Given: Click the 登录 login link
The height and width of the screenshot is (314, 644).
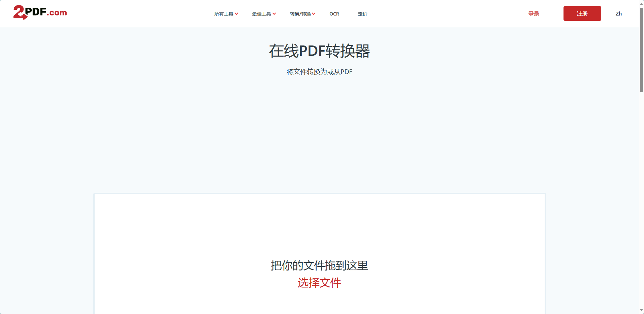Looking at the screenshot, I should pyautogui.click(x=534, y=14).
